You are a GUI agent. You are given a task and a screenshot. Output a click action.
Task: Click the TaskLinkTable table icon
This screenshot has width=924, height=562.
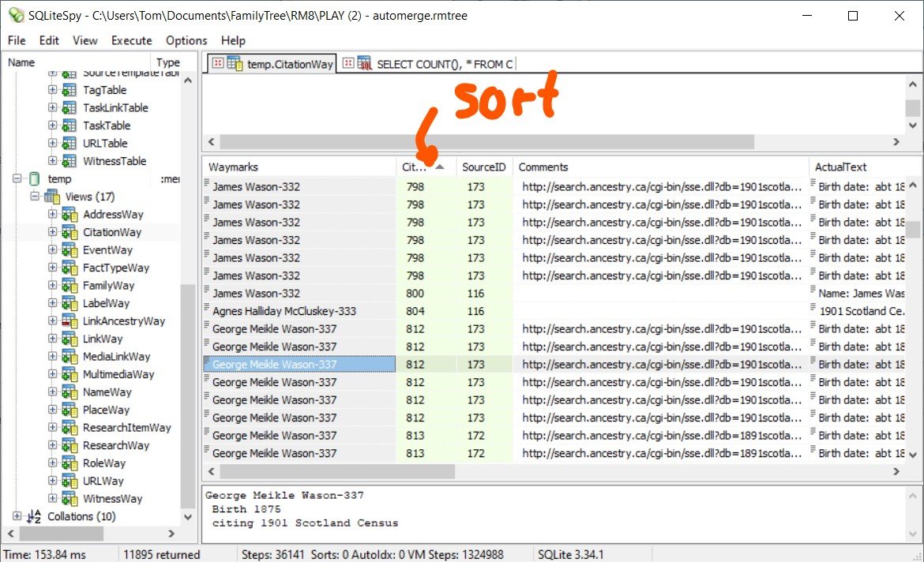69,108
